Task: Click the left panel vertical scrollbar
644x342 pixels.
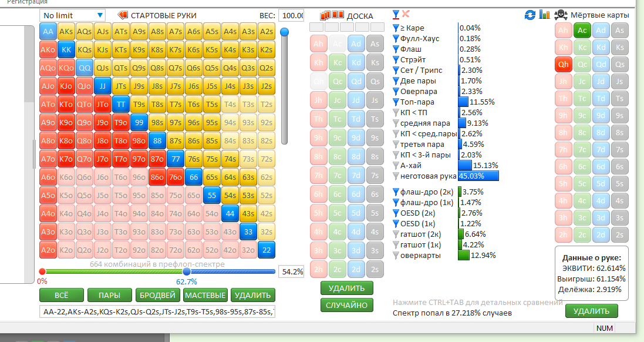Action: click(29, 154)
